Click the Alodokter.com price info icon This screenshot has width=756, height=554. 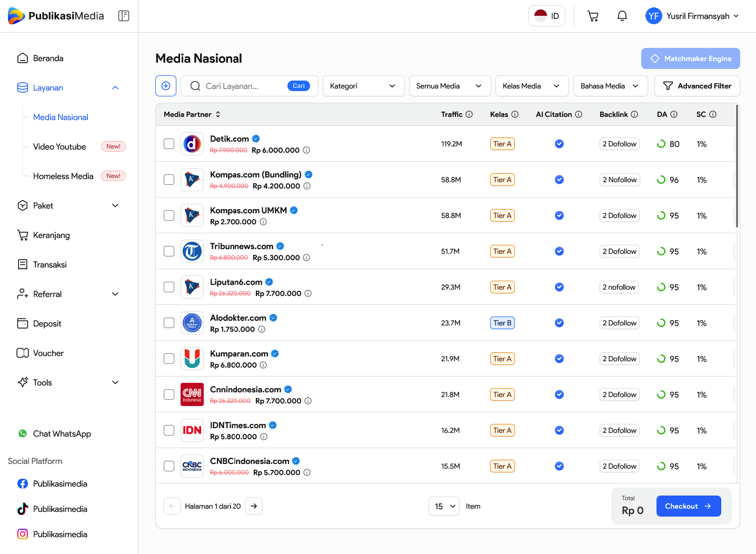pyautogui.click(x=262, y=329)
